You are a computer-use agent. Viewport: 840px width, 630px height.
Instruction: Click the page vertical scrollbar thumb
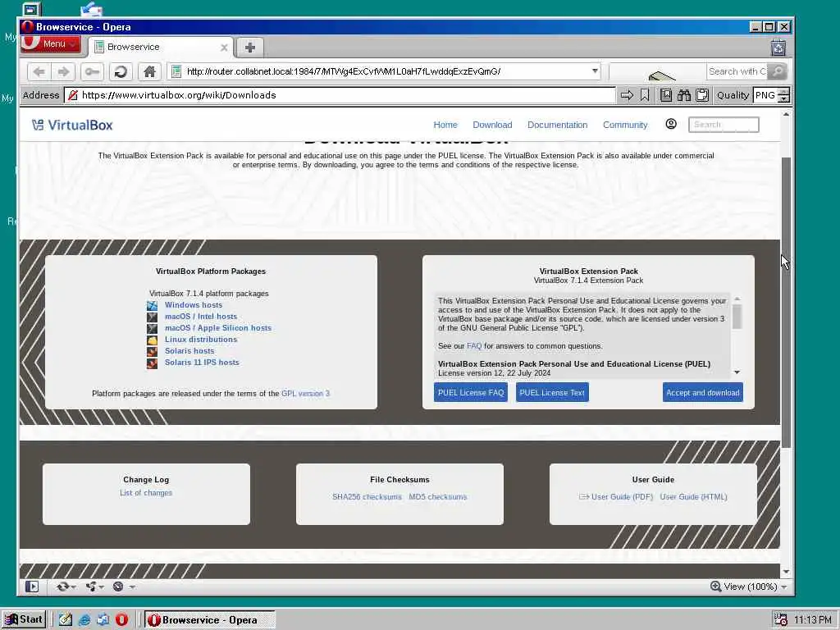tap(786, 303)
